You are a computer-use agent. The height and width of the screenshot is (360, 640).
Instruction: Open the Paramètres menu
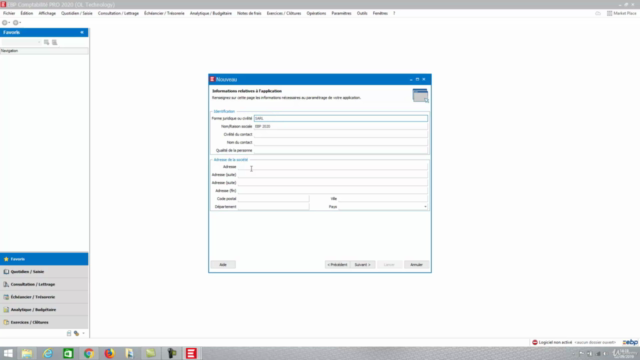[341, 13]
